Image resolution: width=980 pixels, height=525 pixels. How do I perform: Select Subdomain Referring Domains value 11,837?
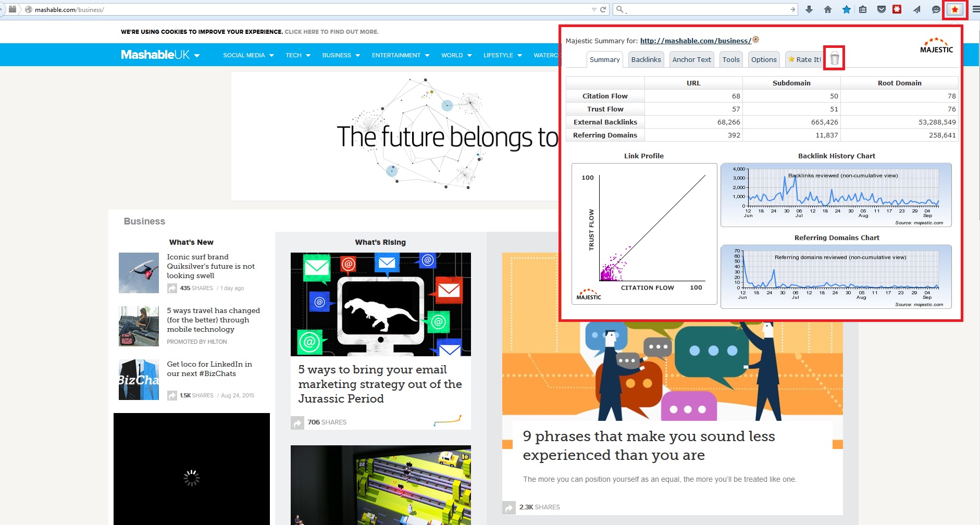coord(826,135)
